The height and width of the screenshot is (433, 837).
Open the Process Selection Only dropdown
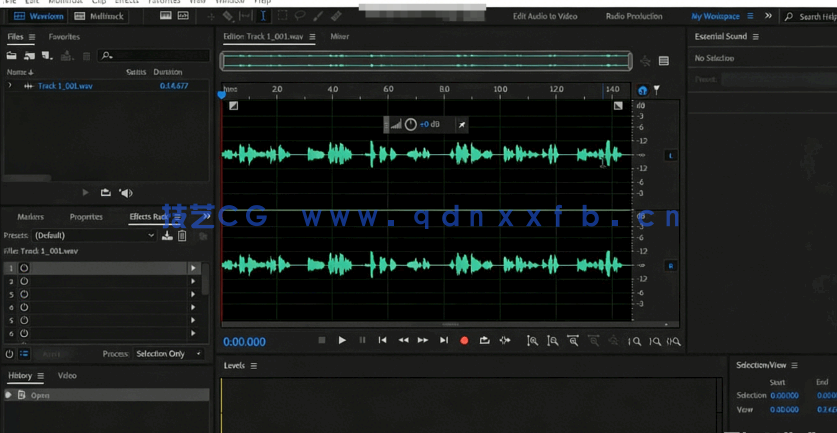click(168, 354)
